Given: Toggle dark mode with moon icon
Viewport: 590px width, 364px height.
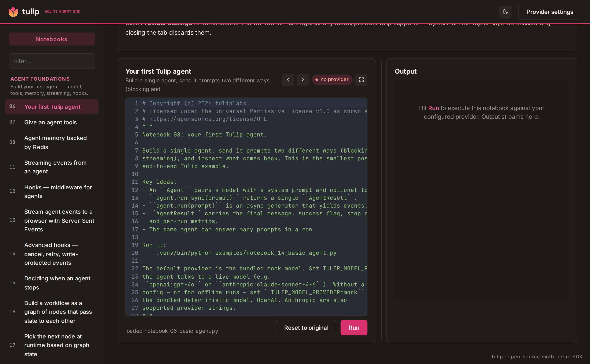Looking at the screenshot, I should pyautogui.click(x=505, y=11).
